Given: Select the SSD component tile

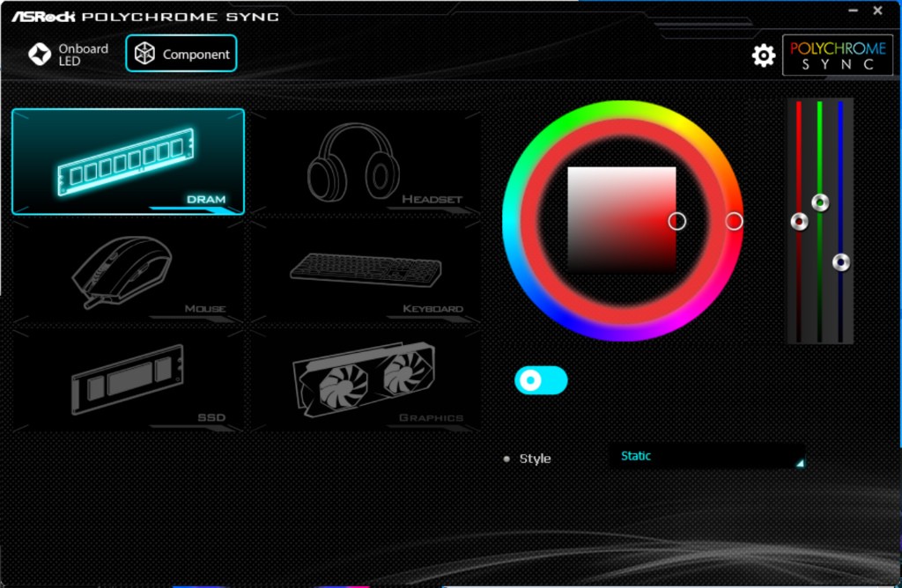Looking at the screenshot, I should (128, 380).
